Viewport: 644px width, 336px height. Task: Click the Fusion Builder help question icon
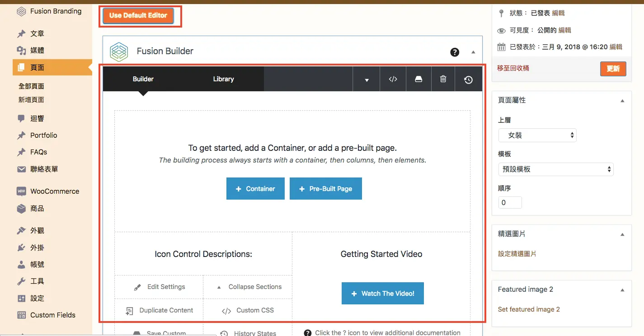(455, 52)
